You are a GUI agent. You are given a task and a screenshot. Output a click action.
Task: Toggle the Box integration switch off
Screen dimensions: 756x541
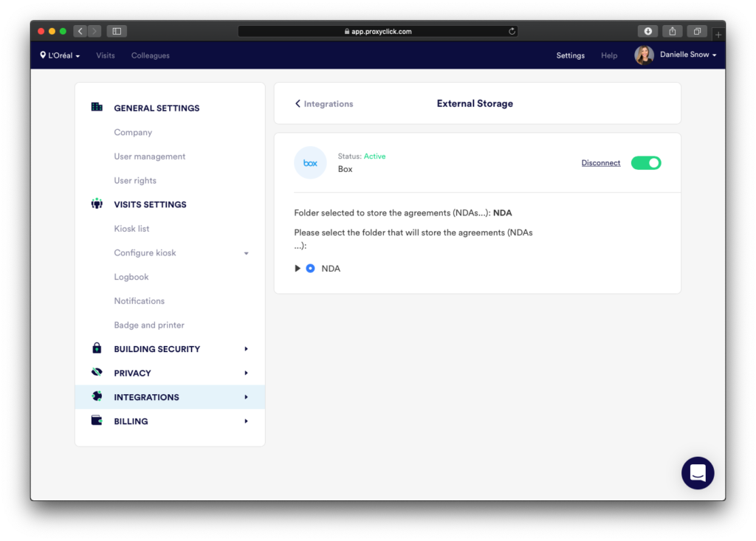click(646, 163)
